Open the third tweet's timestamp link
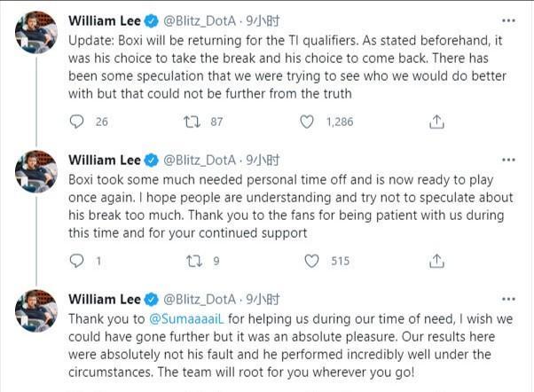Image resolution: width=534 pixels, height=392 pixels. coord(263,299)
